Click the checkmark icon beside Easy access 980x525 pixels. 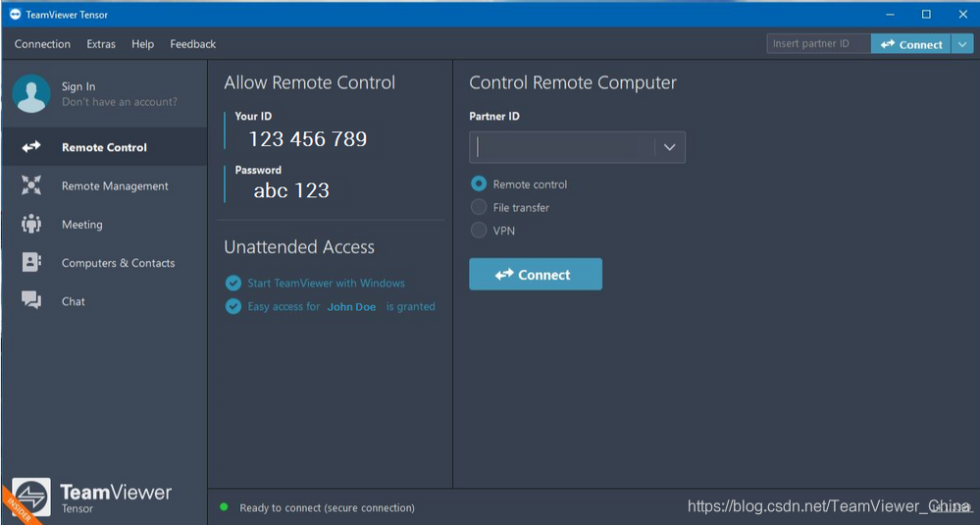click(233, 306)
